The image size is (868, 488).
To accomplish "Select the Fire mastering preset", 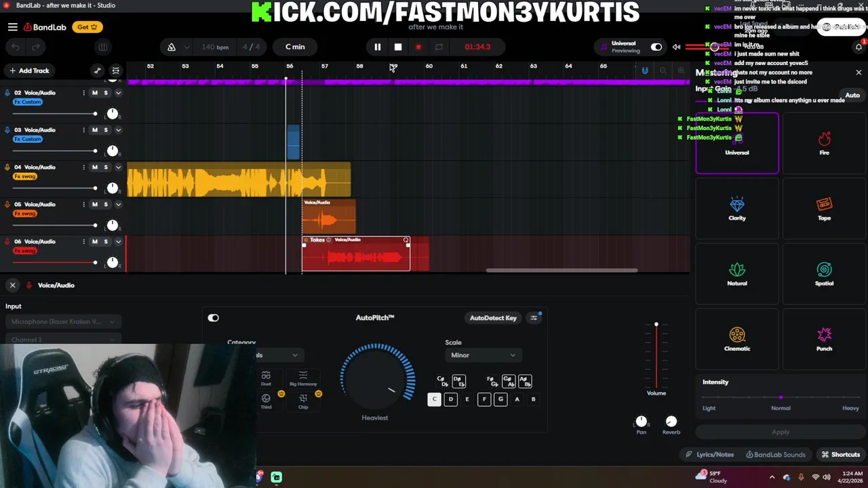I will 824,144.
